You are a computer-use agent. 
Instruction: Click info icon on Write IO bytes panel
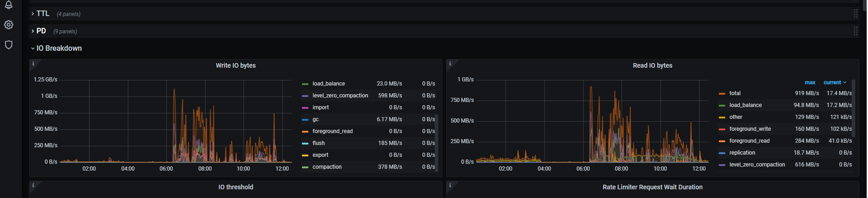click(33, 64)
